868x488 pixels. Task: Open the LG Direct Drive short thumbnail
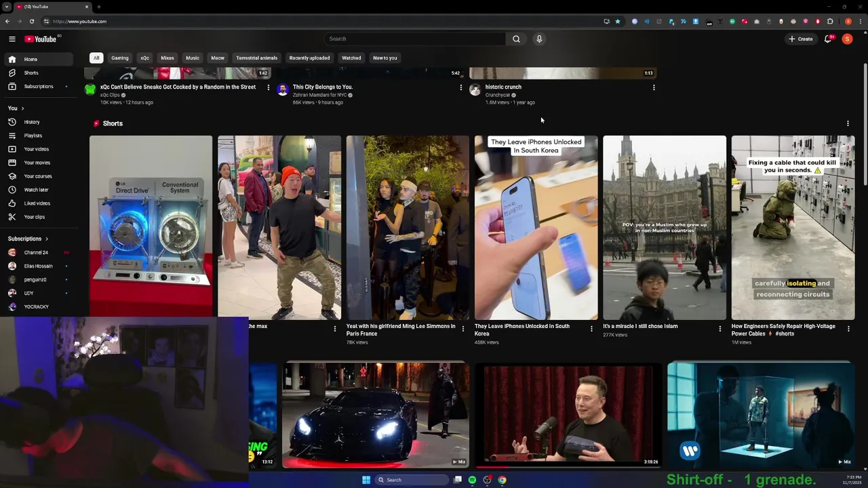tap(151, 227)
